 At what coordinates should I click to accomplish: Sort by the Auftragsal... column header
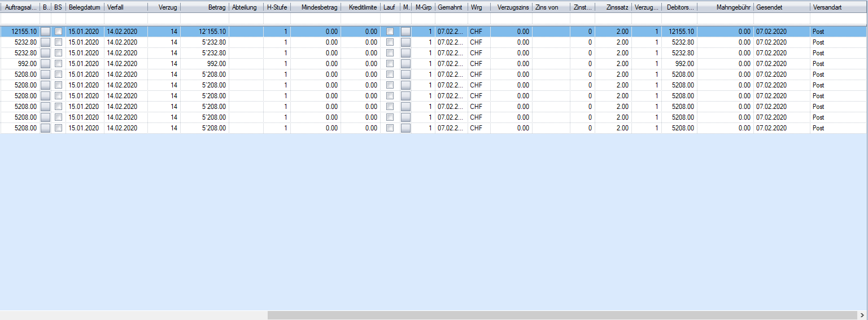[x=20, y=7]
